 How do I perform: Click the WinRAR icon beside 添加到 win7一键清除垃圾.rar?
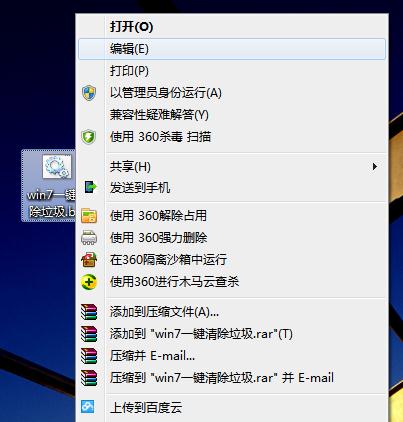[x=89, y=334]
